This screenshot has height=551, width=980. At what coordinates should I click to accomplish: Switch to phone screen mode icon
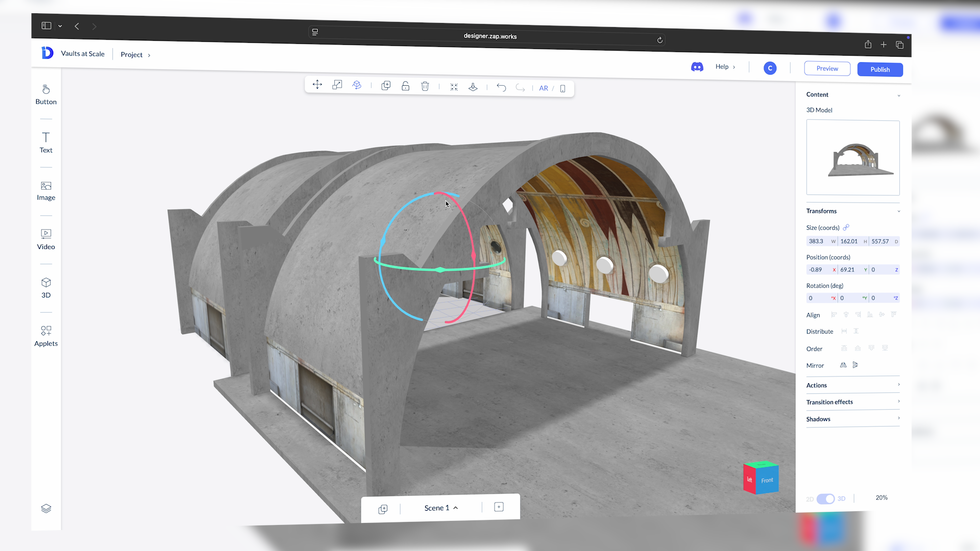coord(562,89)
